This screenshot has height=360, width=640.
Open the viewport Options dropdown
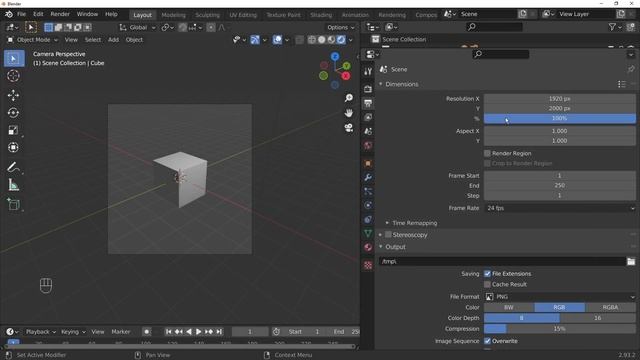coord(340,27)
